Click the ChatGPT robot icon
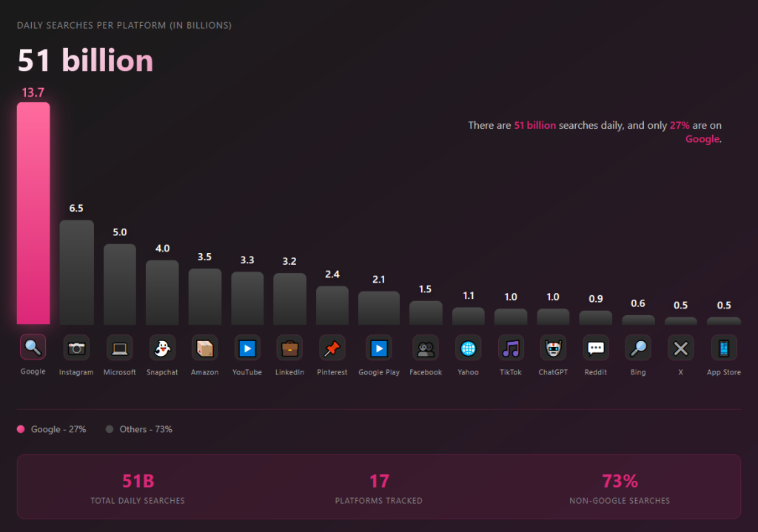The height and width of the screenshot is (532, 758). click(553, 349)
